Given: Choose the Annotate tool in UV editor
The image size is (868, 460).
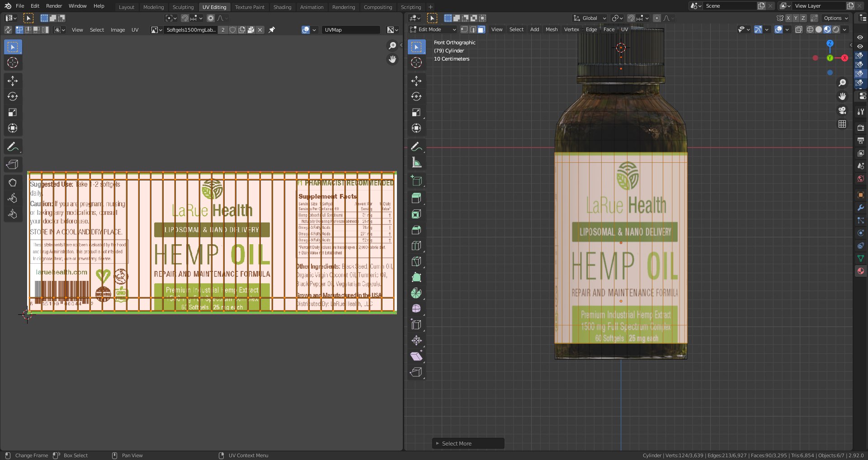Looking at the screenshot, I should (x=13, y=147).
